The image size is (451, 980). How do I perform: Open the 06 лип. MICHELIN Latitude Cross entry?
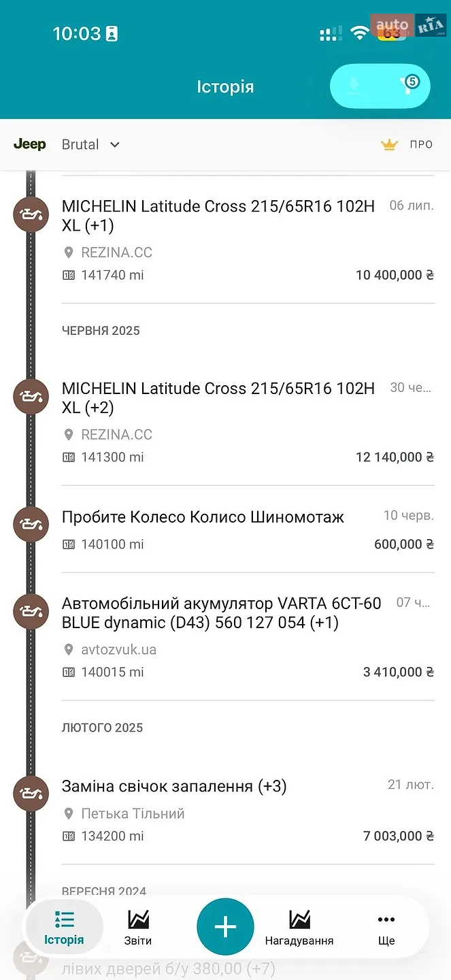pyautogui.click(x=248, y=240)
